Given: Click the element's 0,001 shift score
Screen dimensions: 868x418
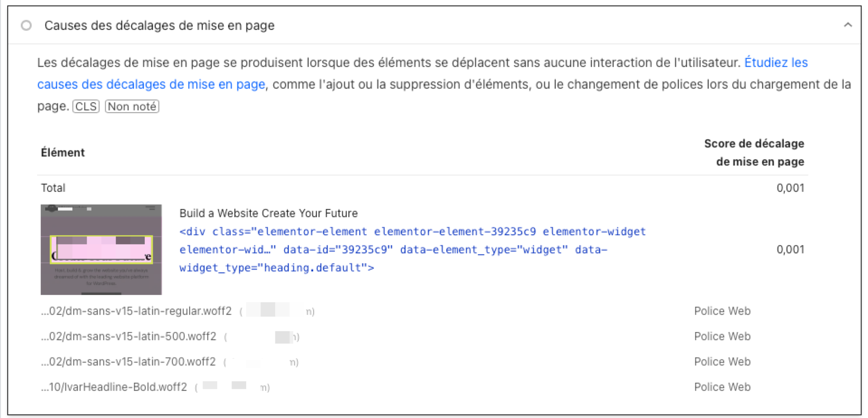Looking at the screenshot, I should click(790, 249).
